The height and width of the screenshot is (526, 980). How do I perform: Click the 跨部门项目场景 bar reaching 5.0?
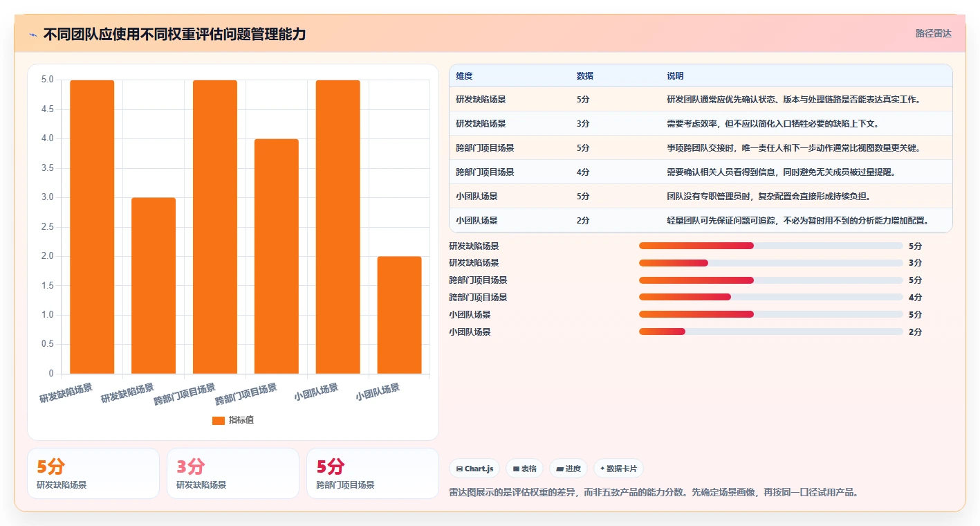click(x=215, y=227)
